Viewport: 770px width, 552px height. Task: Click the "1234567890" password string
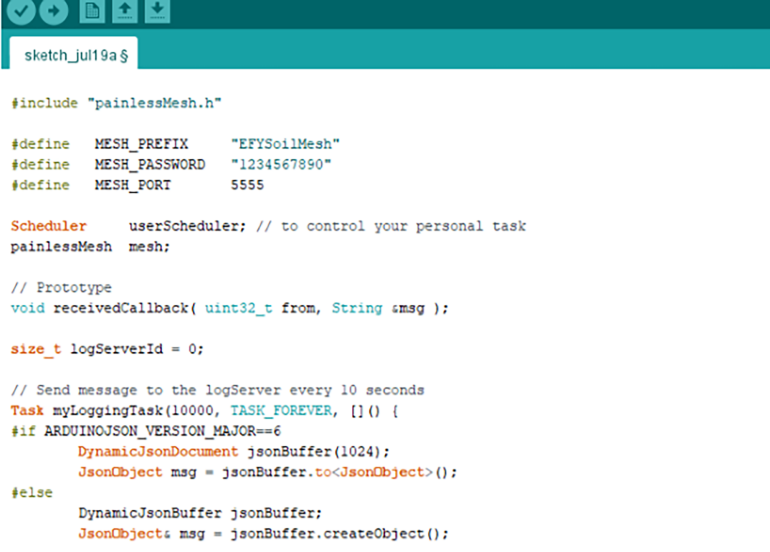point(281,165)
